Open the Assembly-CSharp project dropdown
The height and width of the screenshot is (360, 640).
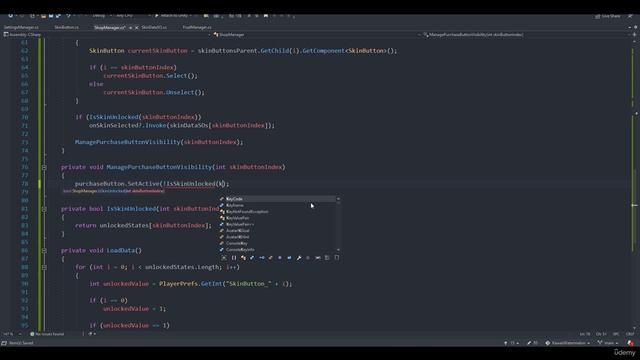107,35
